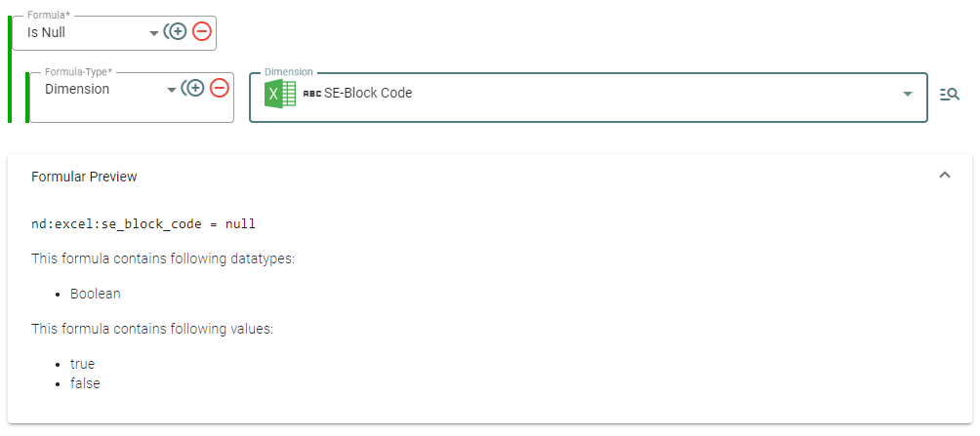
Task: Select the SE-Block Code dimension field
Action: [x=589, y=99]
